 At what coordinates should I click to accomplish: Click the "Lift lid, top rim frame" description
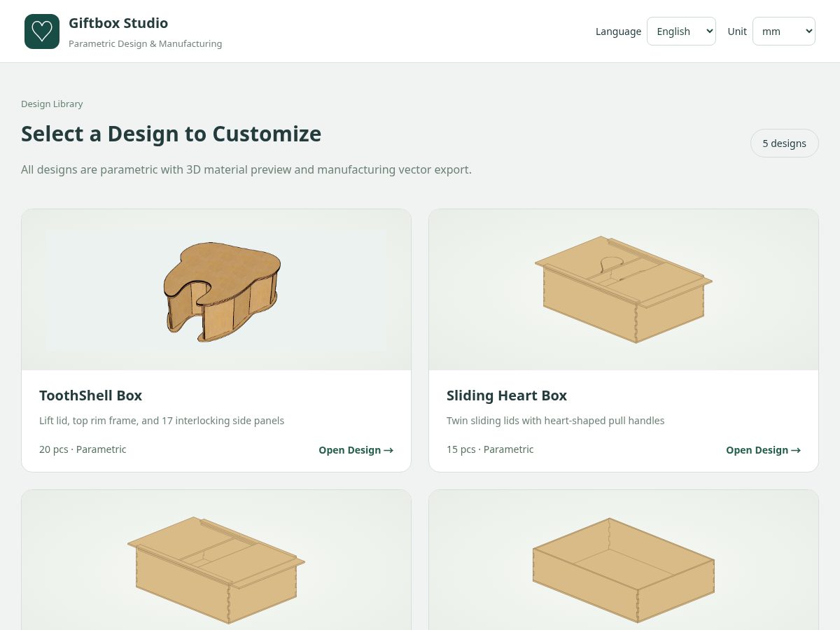[162, 421]
